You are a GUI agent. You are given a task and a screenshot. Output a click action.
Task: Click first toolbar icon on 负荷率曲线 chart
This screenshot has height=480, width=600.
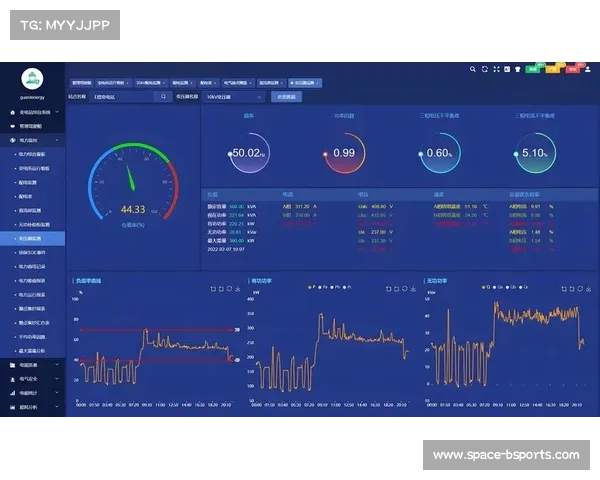[213, 289]
